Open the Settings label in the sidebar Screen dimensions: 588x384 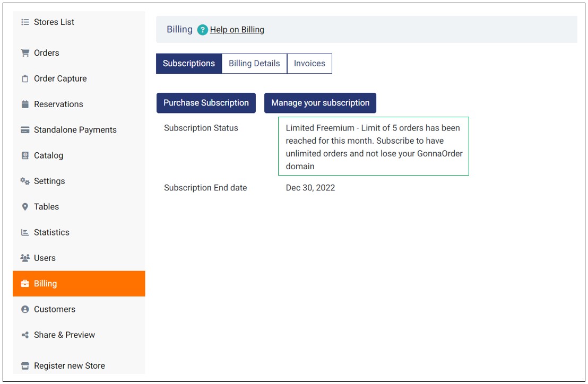[x=49, y=181]
